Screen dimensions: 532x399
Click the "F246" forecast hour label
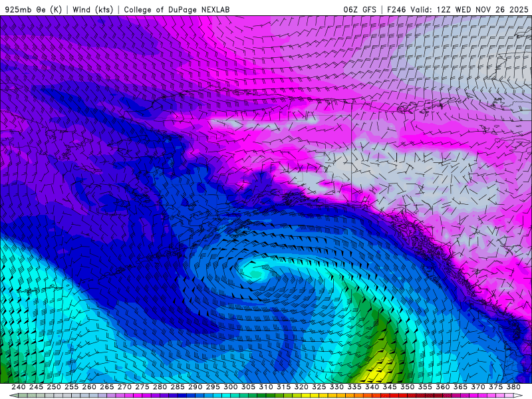[396, 9]
